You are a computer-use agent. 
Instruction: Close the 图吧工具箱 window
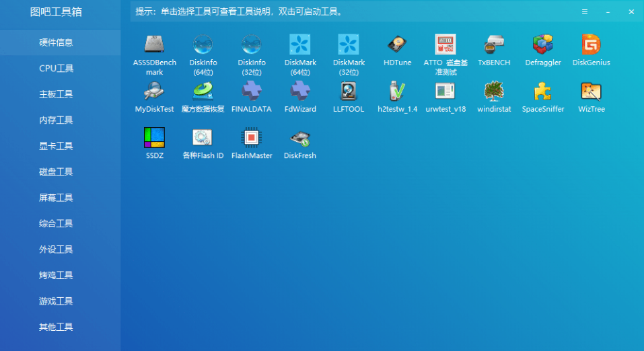pyautogui.click(x=631, y=12)
